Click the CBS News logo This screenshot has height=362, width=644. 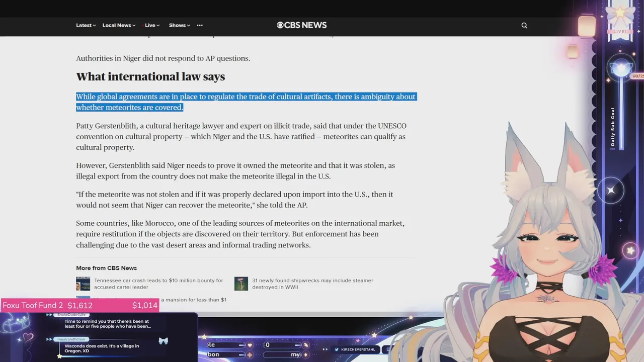302,25
